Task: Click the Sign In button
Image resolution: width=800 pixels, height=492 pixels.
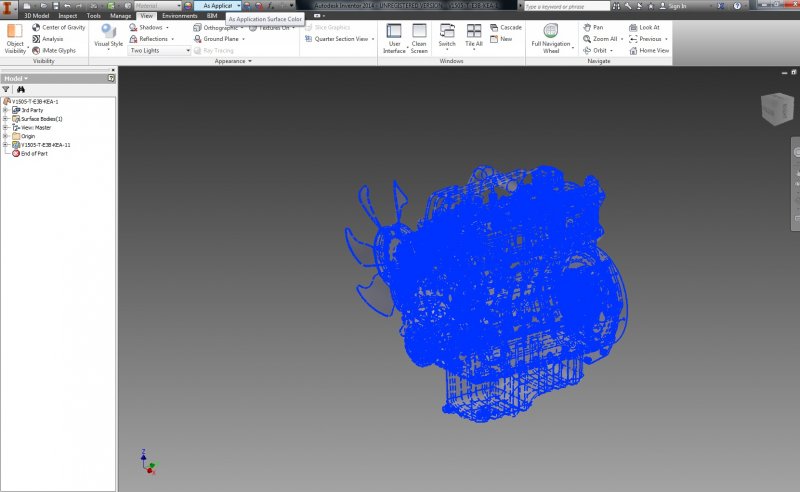Action: 676,6
